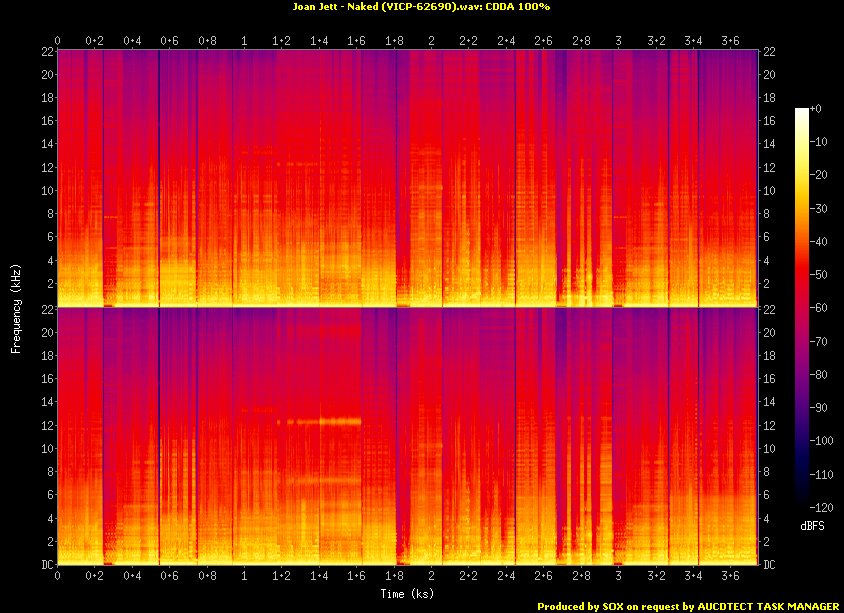Click the bright 12 kHz streak in lower channel
Viewport: 844px width, 613px height.
325,422
